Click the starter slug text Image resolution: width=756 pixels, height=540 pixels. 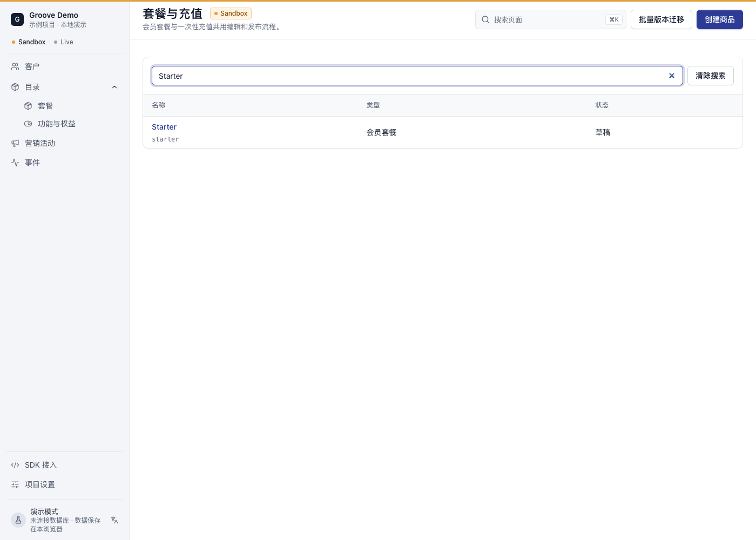[165, 139]
